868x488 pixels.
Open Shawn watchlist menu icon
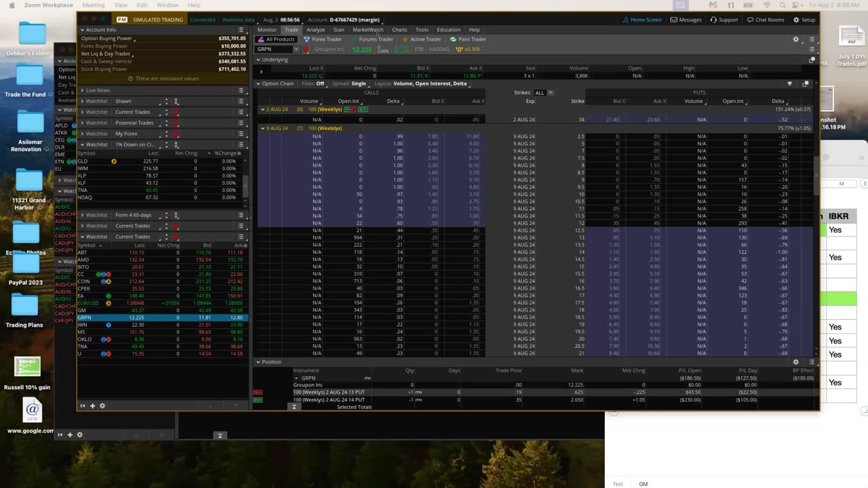pyautogui.click(x=240, y=101)
